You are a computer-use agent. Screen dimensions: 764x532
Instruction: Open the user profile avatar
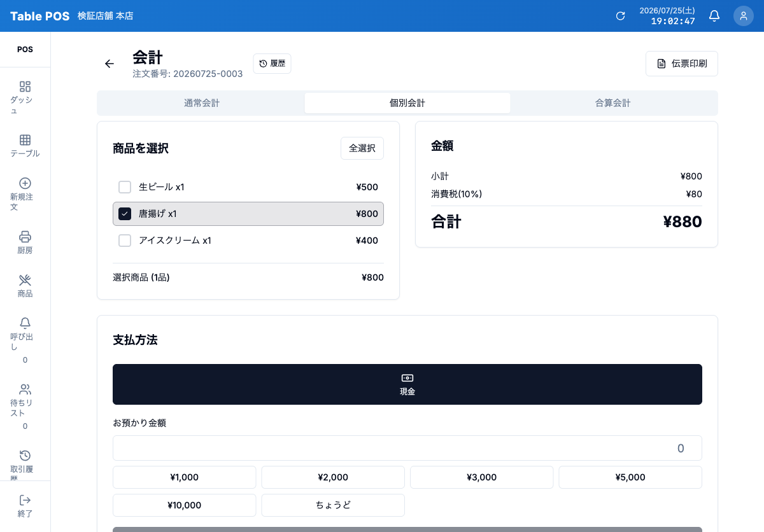point(744,16)
